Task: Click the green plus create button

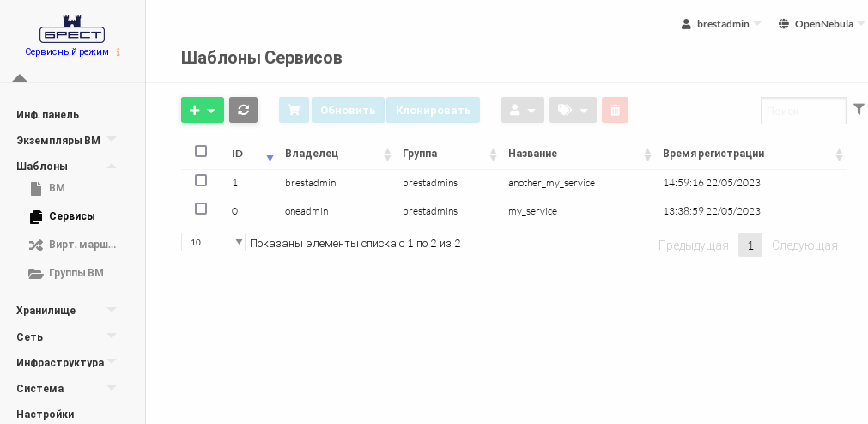Action: coord(202,110)
